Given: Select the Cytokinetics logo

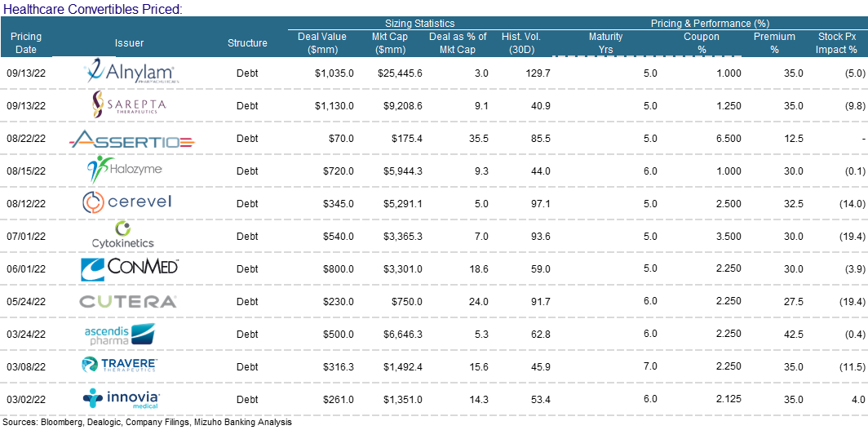Looking at the screenshot, I should (x=123, y=235).
